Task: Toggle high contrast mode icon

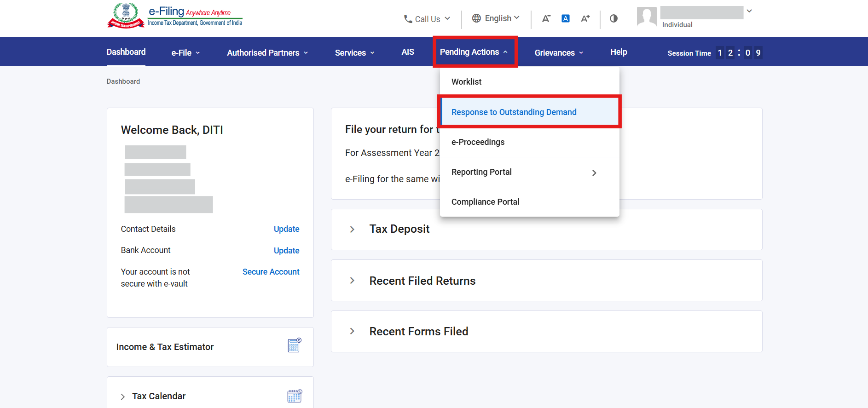Action: pos(613,18)
